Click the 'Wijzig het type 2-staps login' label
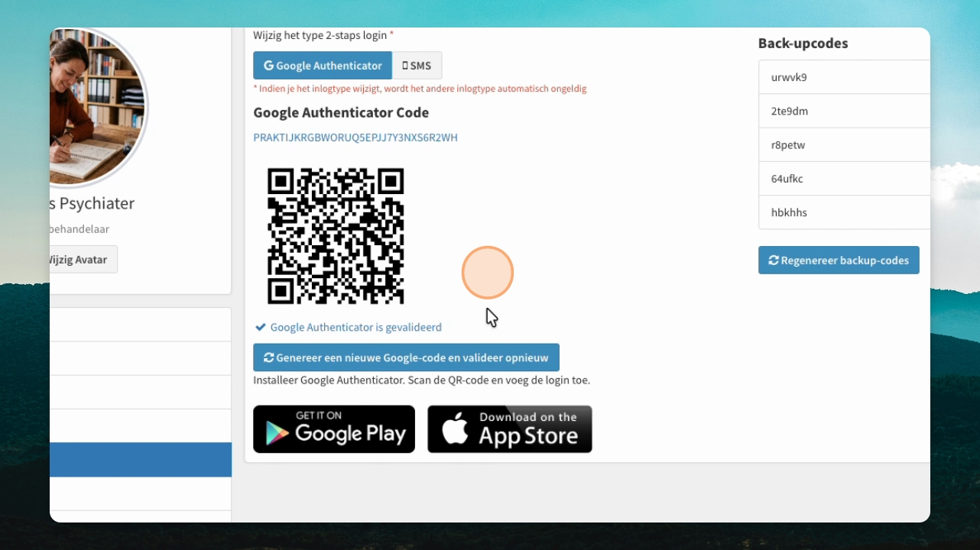 click(x=323, y=35)
